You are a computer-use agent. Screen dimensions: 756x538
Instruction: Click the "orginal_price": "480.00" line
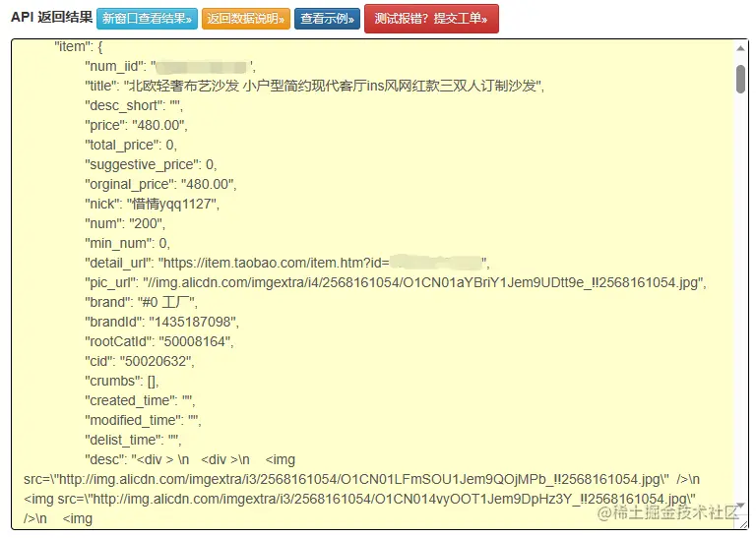click(160, 184)
